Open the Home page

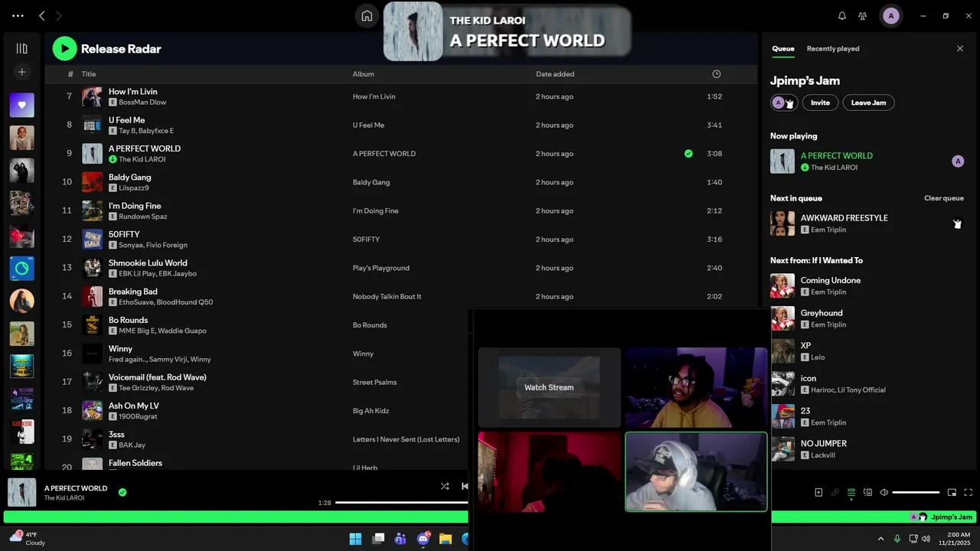367,16
